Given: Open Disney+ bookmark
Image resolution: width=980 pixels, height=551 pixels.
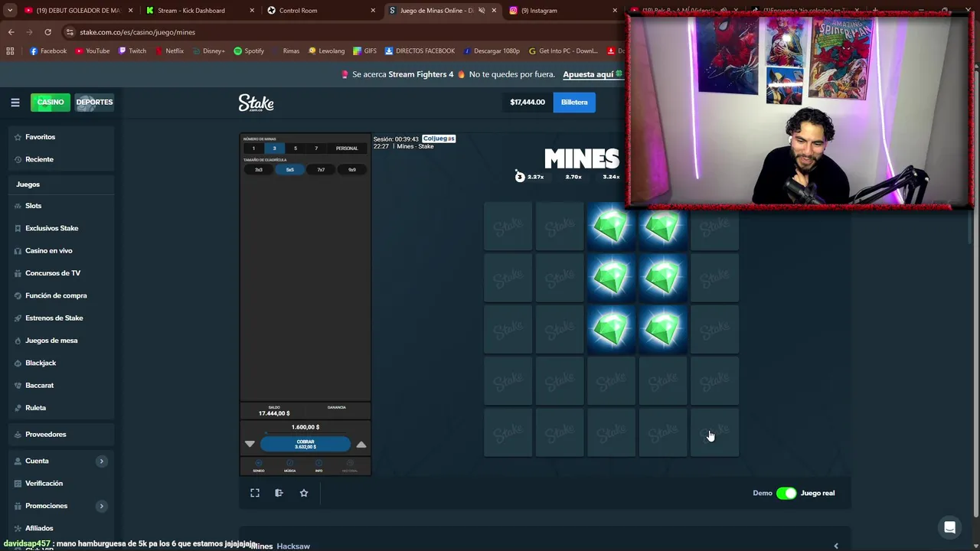Looking at the screenshot, I should 208,51.
